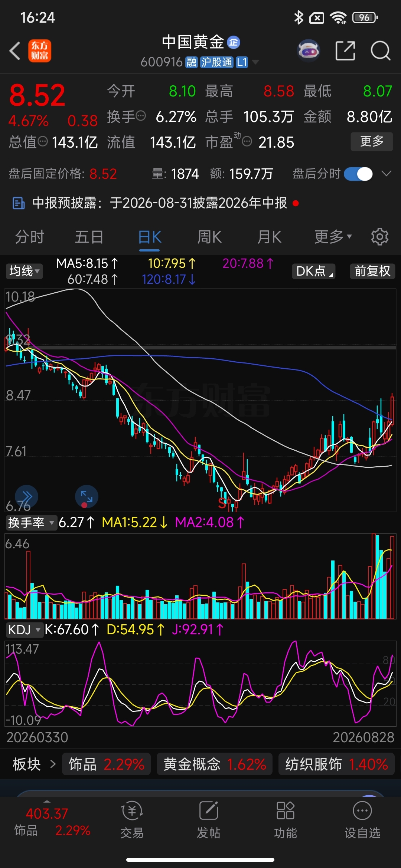Screen dimensions: 401x868
Task: Toggle the 盘后分时 switch
Action: (358, 174)
